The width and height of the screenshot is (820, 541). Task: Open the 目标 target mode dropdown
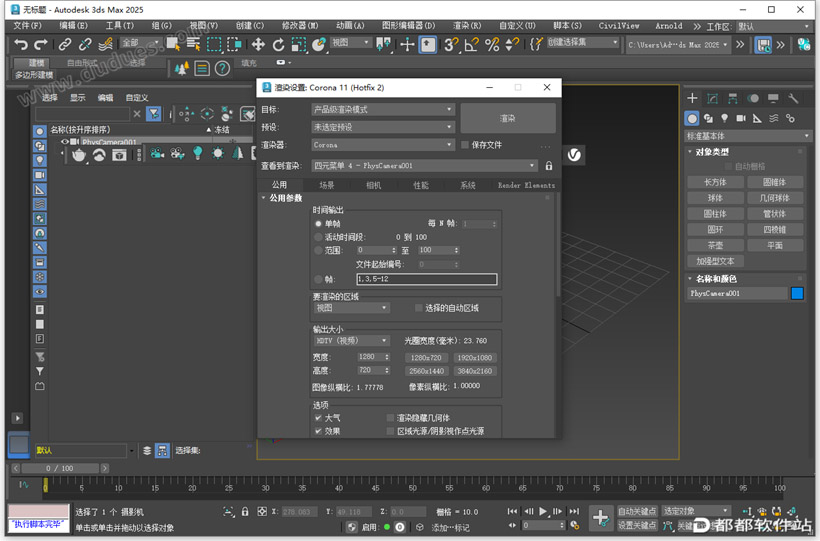(383, 109)
